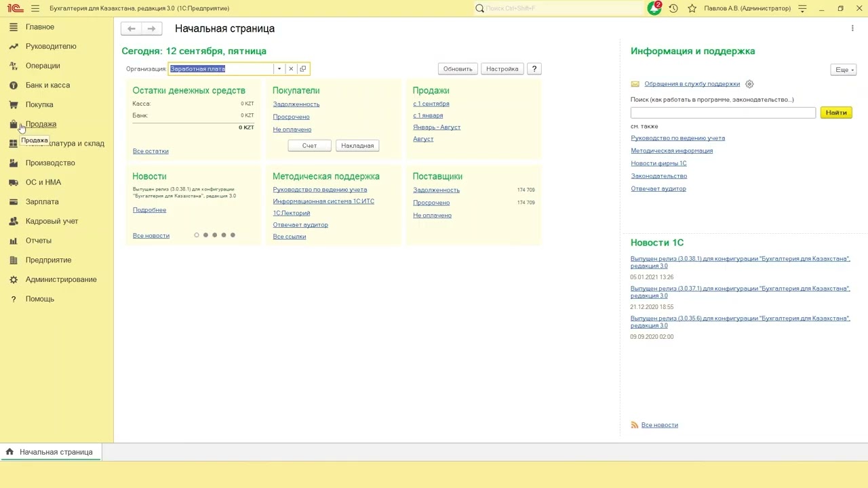
Task: Click the Помощь question mark icon
Action: click(x=13, y=299)
